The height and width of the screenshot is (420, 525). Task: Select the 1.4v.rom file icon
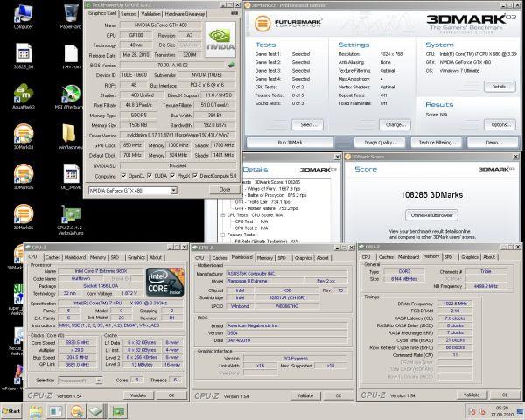[x=71, y=56]
